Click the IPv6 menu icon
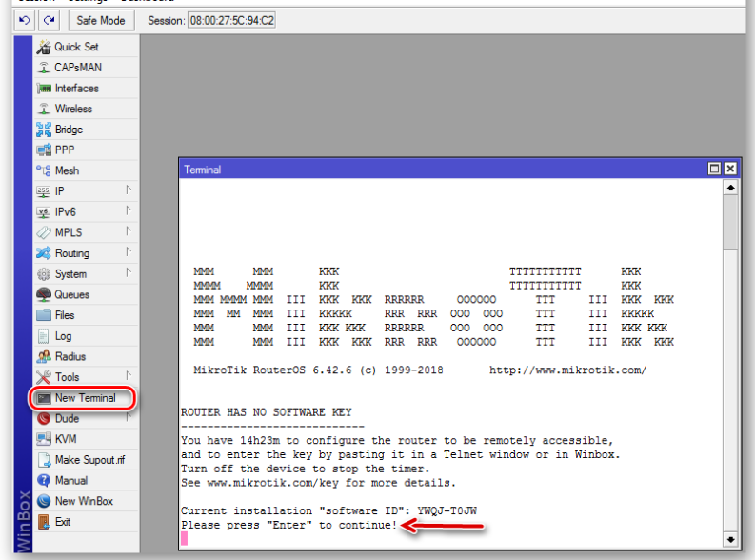This screenshot has height=560, width=755. pos(44,212)
